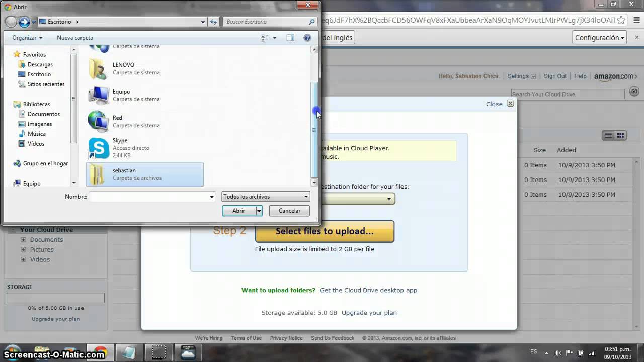The image size is (644, 362).
Task: Click the refresh button beside the address path
Action: 213,22
